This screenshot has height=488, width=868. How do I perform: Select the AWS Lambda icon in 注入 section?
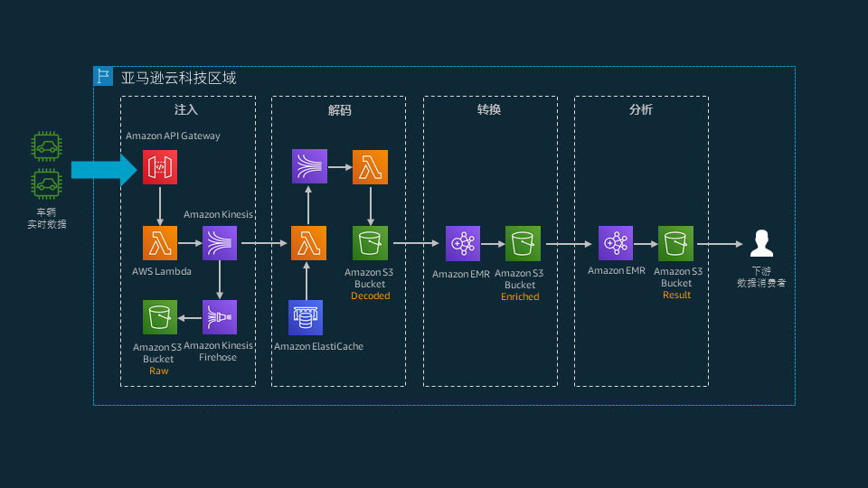point(160,243)
